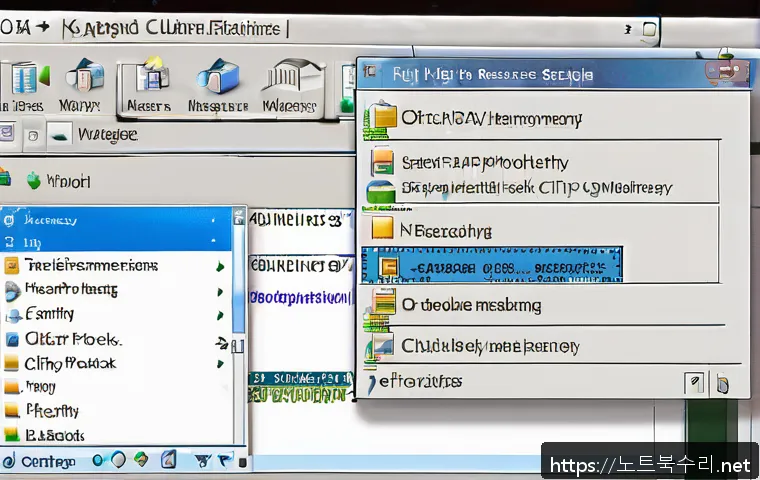
Task: Select the blue highlighted row in popup
Action: 490,265
